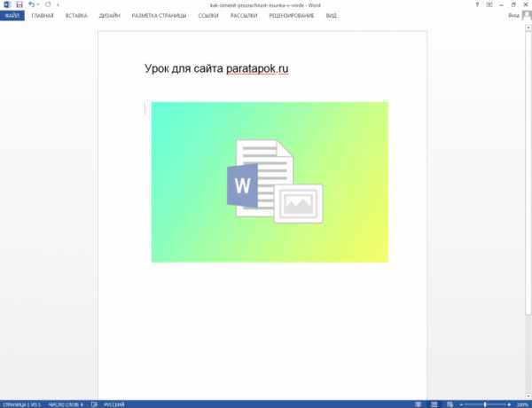Open zoom dialog via 100% label
Viewport: 532px width, 408px height.
coord(523,404)
